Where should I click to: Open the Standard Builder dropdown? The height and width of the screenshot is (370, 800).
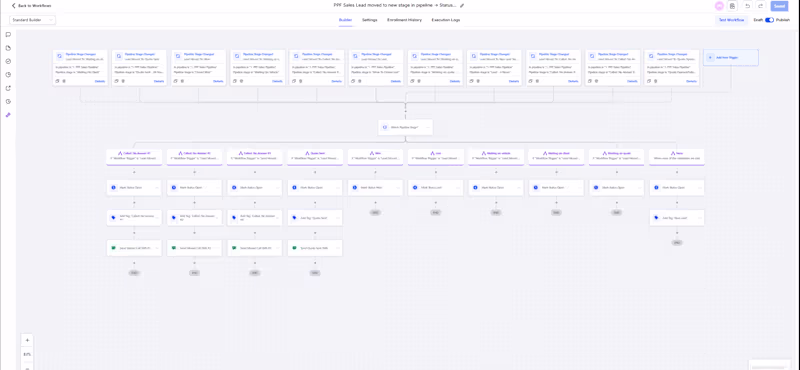[32, 20]
